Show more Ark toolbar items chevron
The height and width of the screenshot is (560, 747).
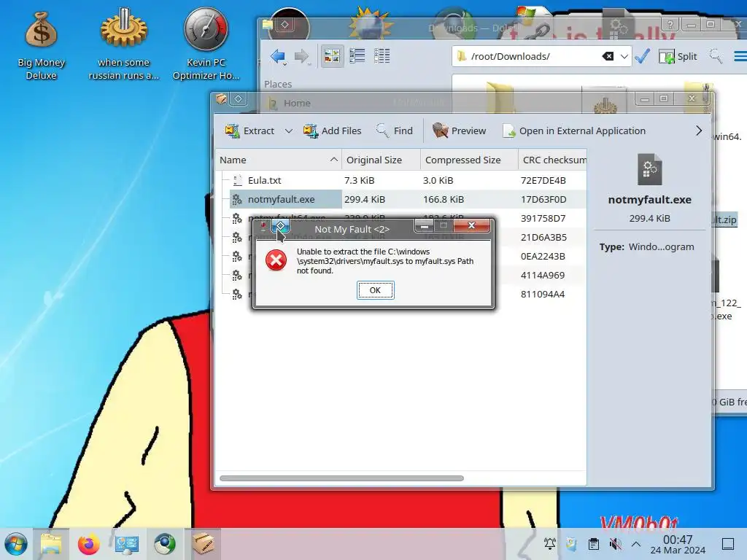point(698,131)
